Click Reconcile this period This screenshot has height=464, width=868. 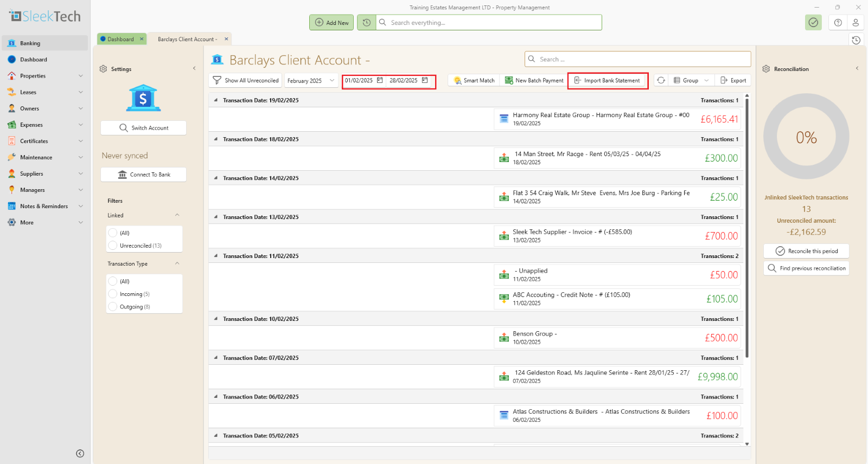tap(806, 251)
